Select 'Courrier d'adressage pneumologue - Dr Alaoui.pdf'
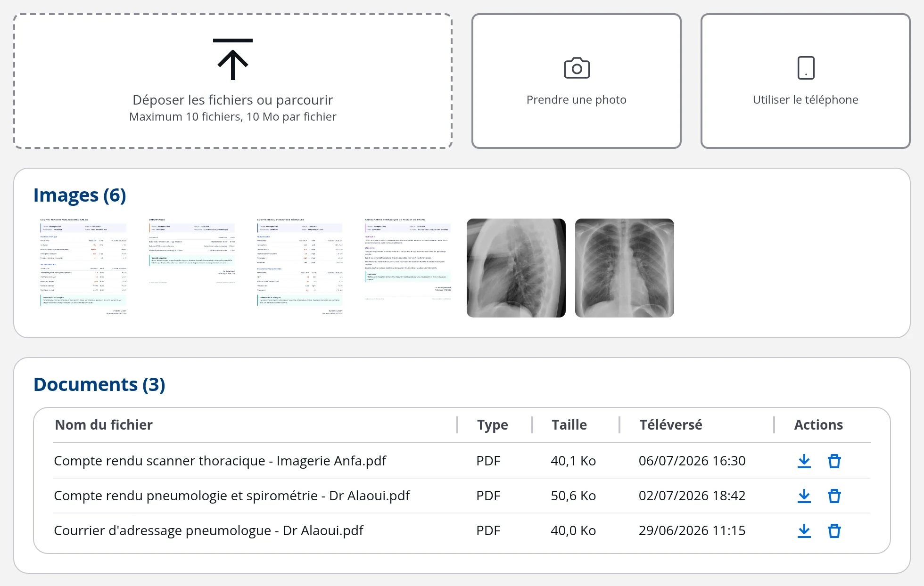This screenshot has width=924, height=586. [x=209, y=530]
